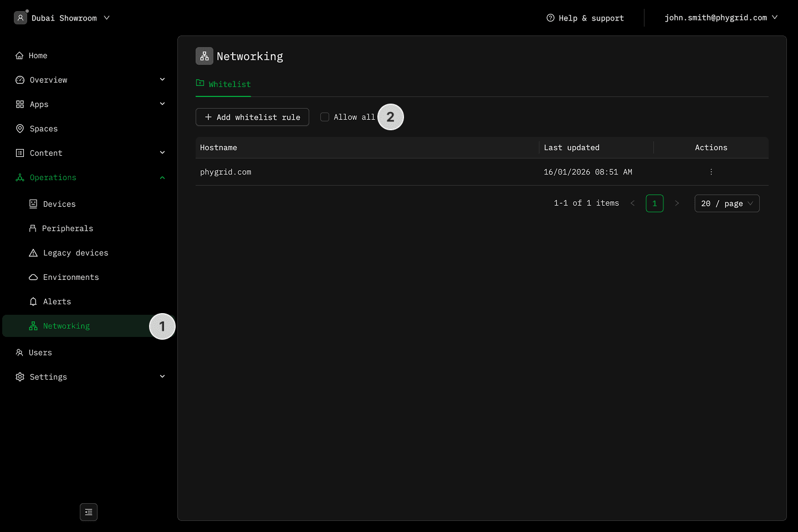Open Environments cloud icon
798x532 pixels.
[33, 277]
